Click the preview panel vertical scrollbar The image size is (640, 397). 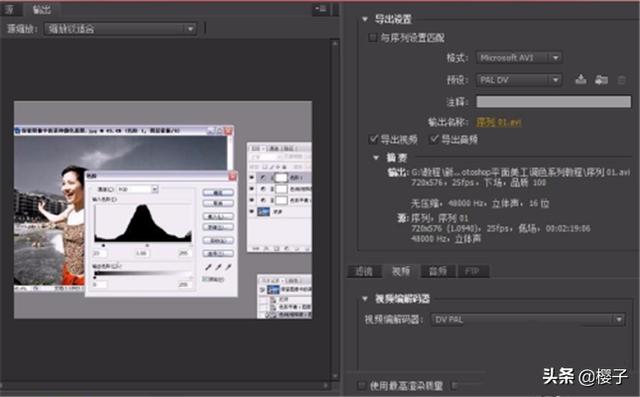pyautogui.click(x=335, y=210)
